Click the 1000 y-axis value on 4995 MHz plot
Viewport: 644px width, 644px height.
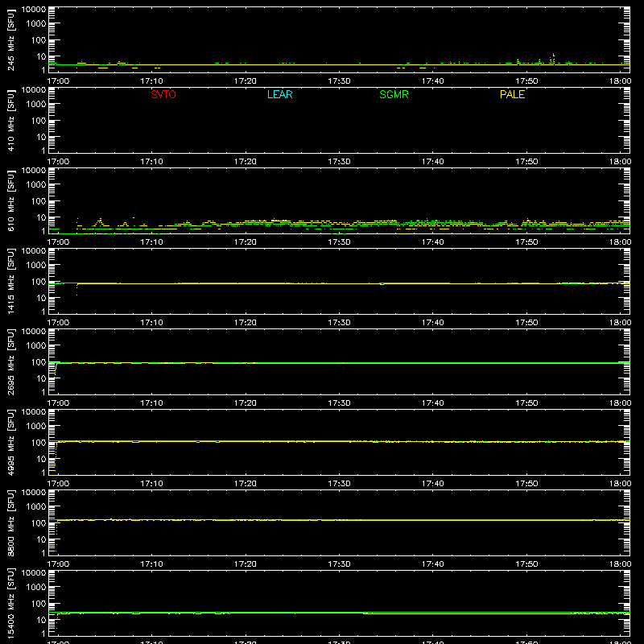click(x=36, y=427)
